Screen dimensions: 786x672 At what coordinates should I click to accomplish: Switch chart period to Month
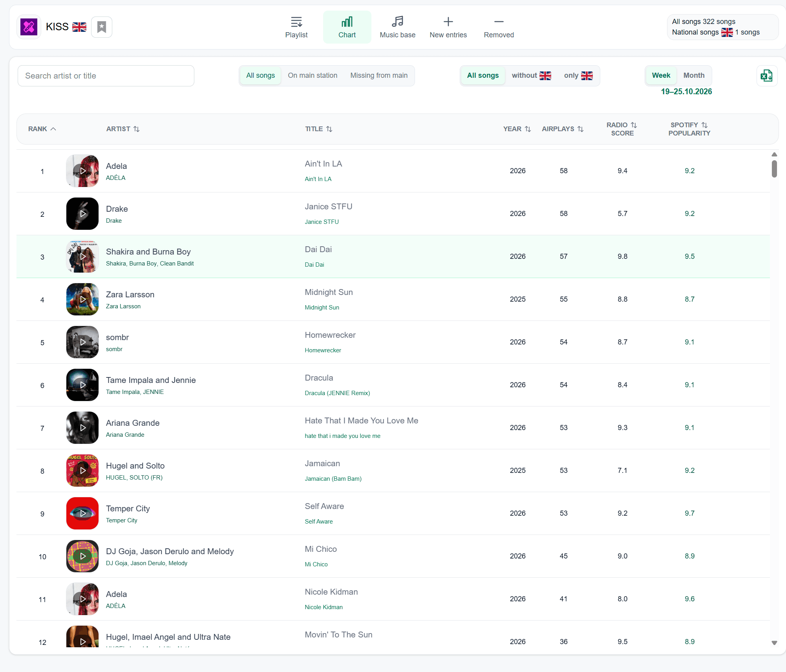694,75
